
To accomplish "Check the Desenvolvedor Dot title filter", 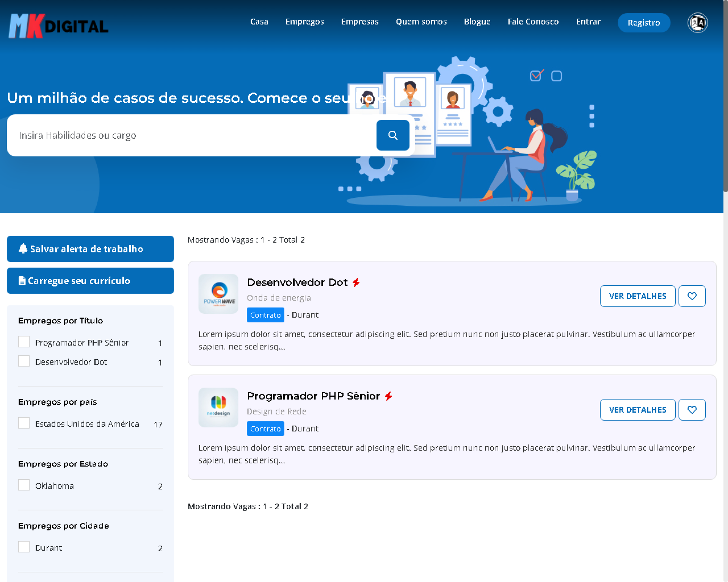I will (x=24, y=361).
